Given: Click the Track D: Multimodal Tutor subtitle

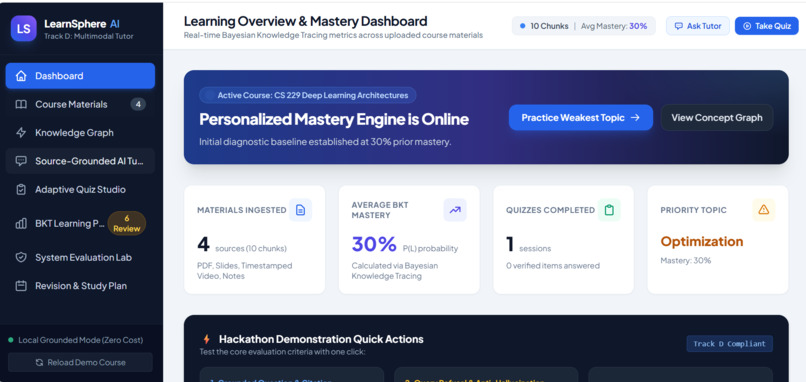Looking at the screenshot, I should (88, 36).
